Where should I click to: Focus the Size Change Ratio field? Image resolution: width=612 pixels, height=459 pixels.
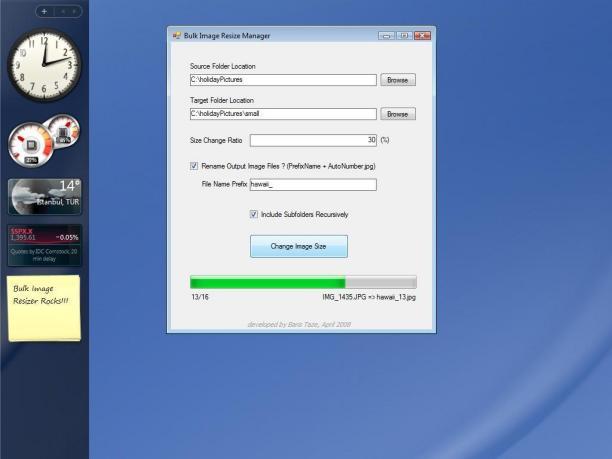[313, 140]
